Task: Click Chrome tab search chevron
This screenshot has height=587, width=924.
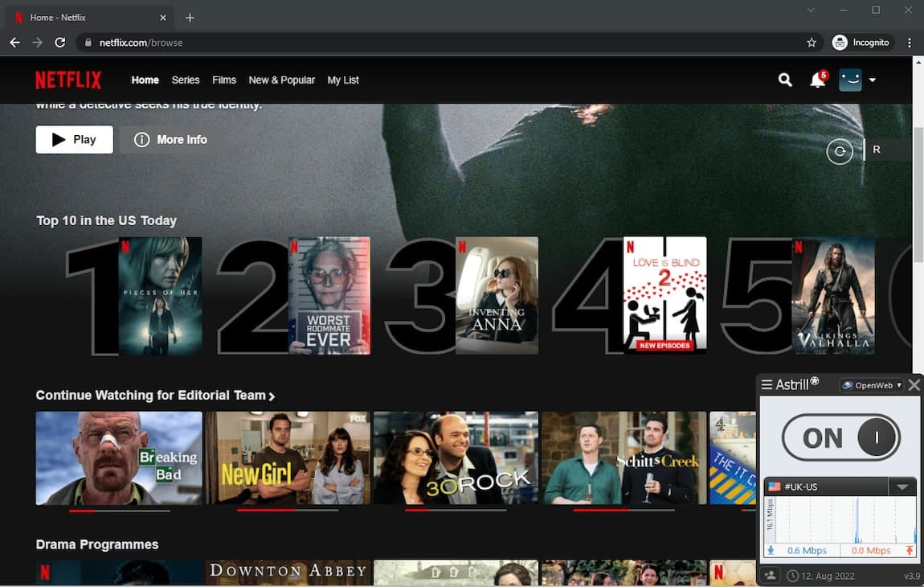Action: pos(811,10)
